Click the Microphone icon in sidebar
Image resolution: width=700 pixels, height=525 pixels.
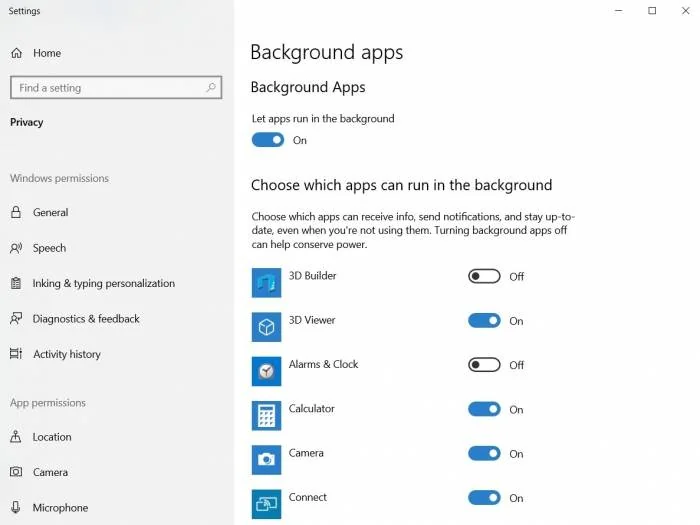[16, 507]
